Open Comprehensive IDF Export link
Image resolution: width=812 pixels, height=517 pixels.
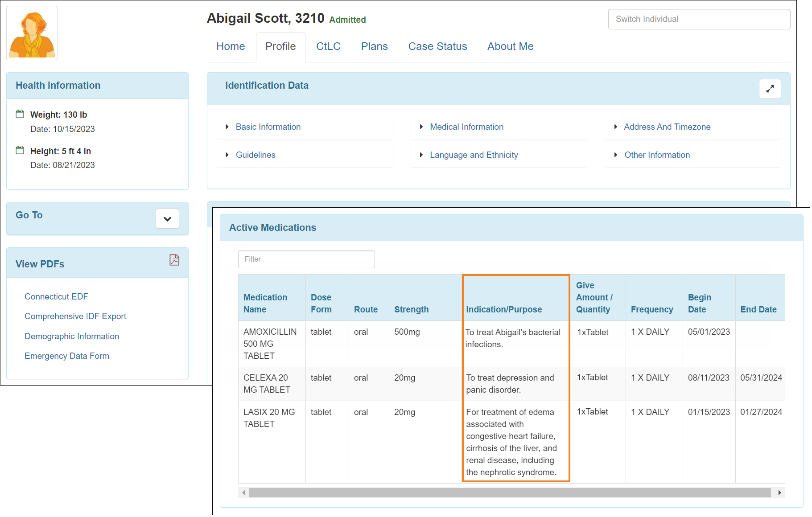tap(75, 316)
